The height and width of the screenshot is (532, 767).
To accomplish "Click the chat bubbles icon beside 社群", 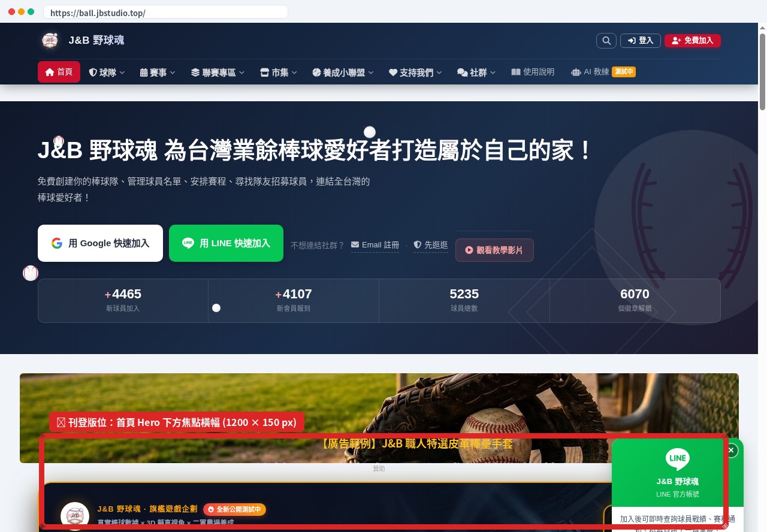I will (x=463, y=72).
